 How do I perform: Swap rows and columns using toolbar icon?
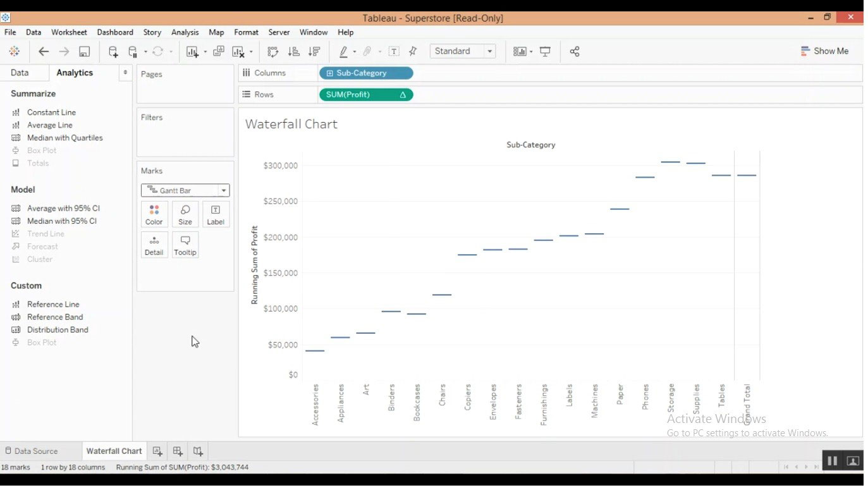pyautogui.click(x=272, y=51)
